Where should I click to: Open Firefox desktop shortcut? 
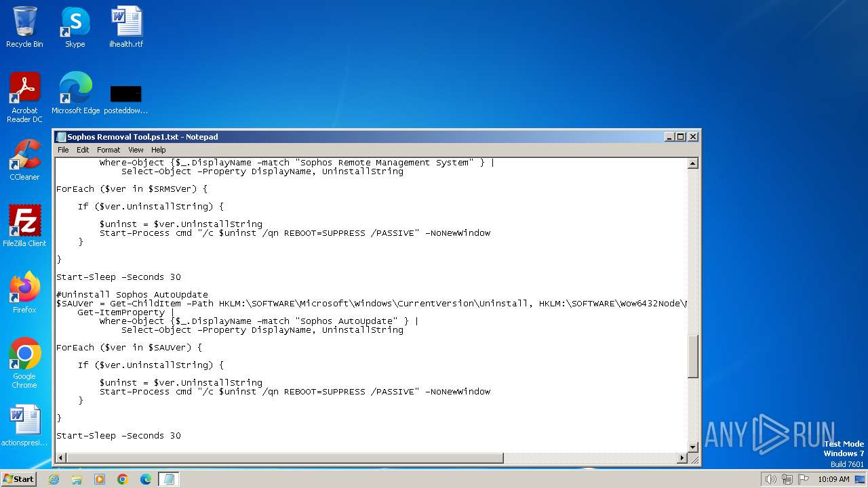point(24,293)
